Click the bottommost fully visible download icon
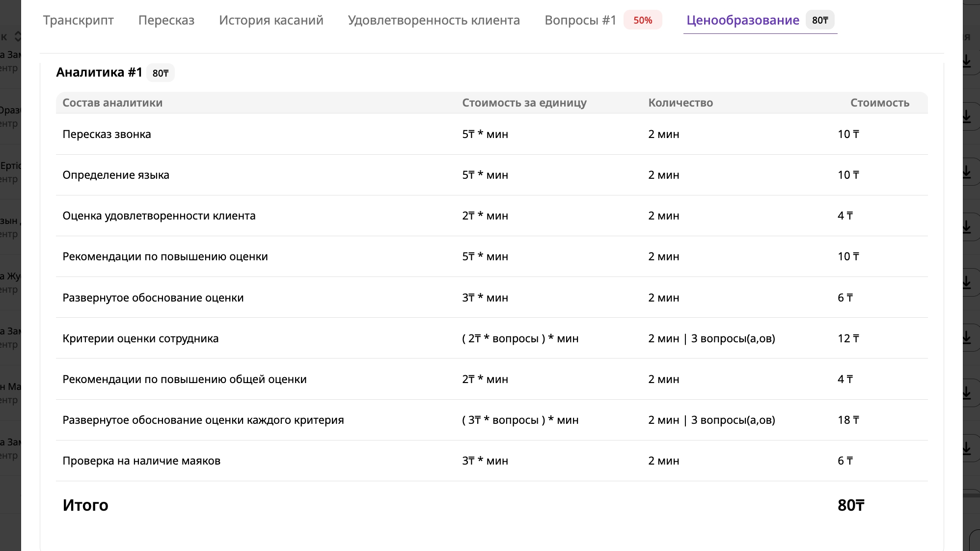Viewport: 980px width, 551px height. tap(966, 448)
